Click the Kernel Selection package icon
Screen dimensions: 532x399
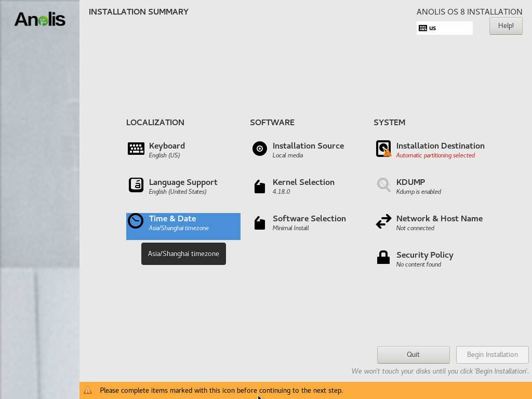pyautogui.click(x=260, y=187)
